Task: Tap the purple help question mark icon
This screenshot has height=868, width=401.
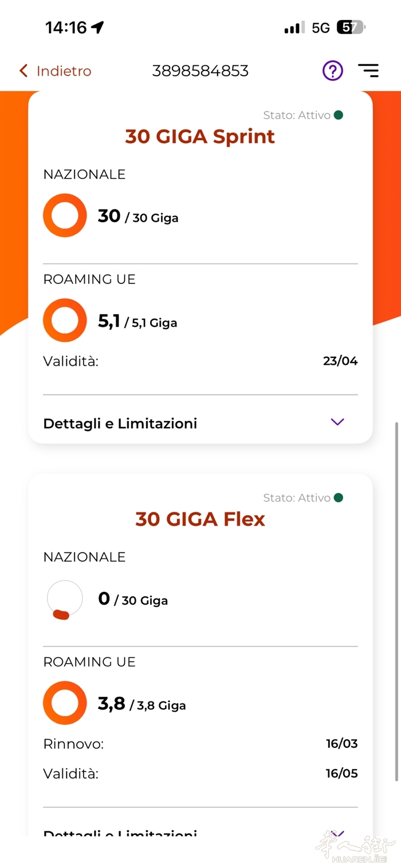Action: [332, 71]
